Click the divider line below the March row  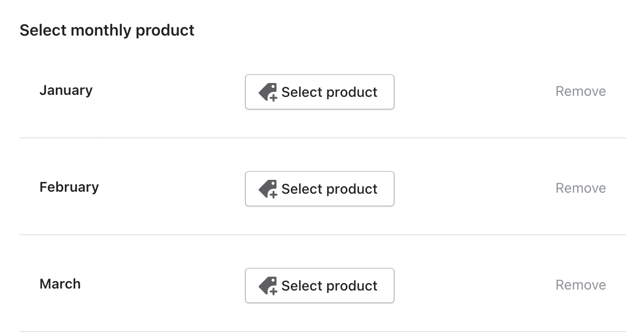[322, 332]
